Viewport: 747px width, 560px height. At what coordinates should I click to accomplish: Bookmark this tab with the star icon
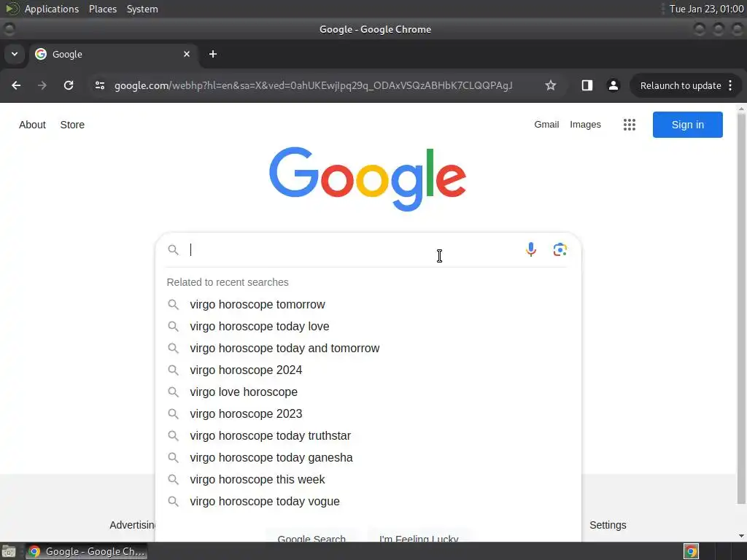(x=551, y=85)
